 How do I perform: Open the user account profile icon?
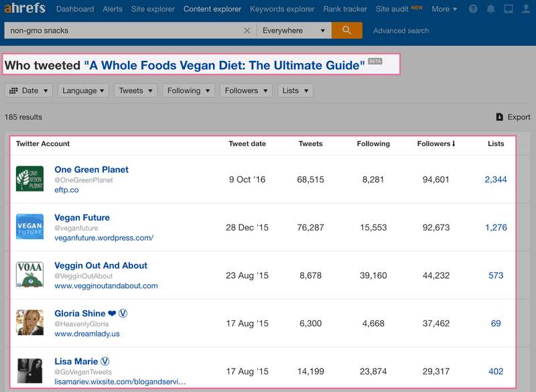click(x=526, y=9)
